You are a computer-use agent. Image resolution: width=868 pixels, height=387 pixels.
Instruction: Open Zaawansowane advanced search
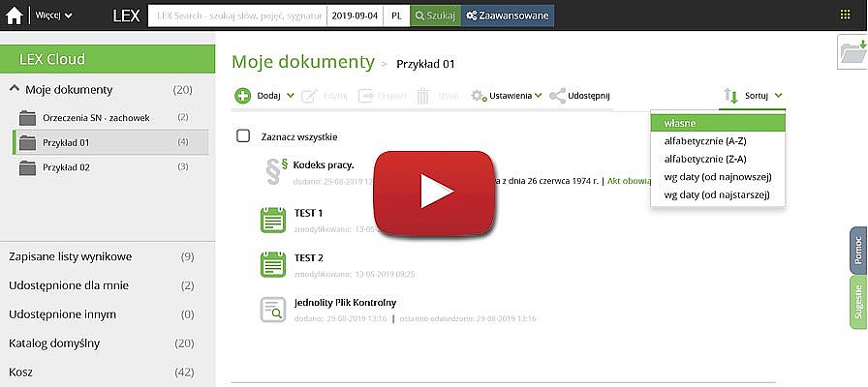point(508,15)
